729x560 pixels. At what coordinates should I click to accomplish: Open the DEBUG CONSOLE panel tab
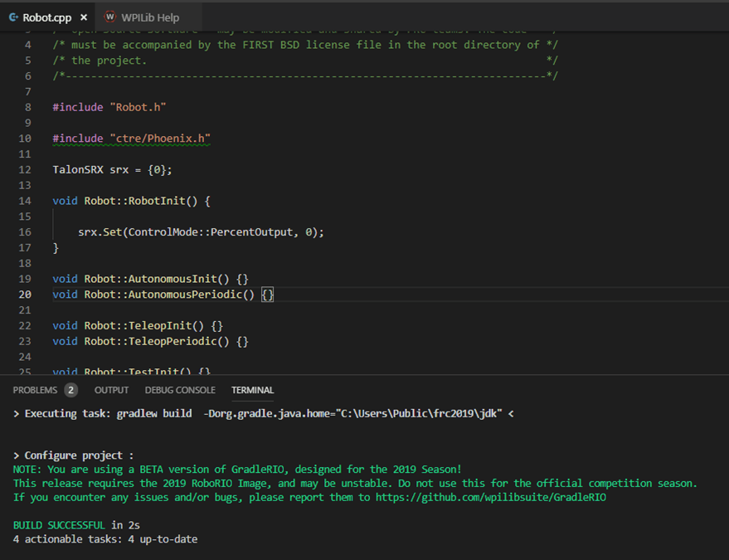click(180, 390)
